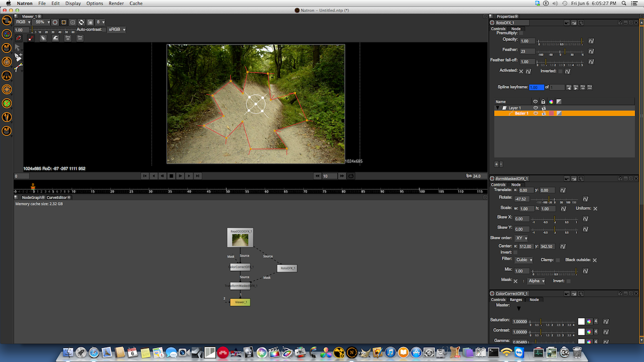The width and height of the screenshot is (644, 362).
Task: Collapse the Layer 1 tree item
Action: [x=498, y=108]
